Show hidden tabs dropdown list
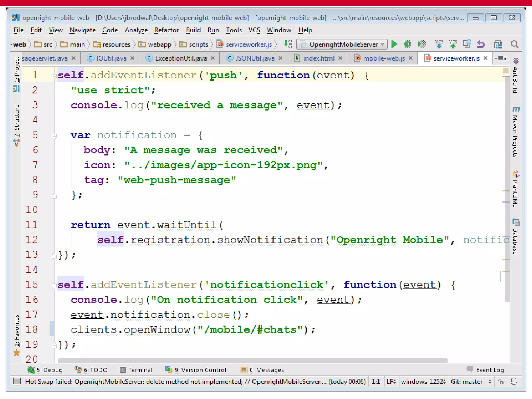Image resolution: width=532 pixels, height=399 pixels. pyautogui.click(x=500, y=58)
